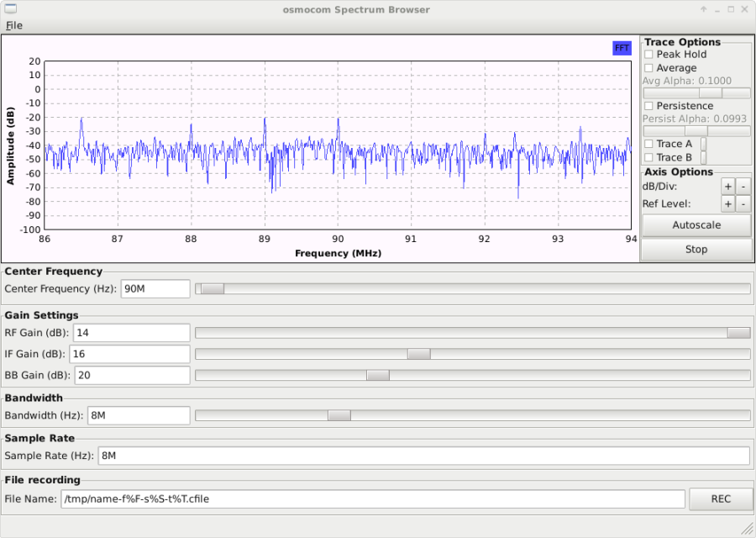Click the IF Gain slider handle
The height and width of the screenshot is (538, 756).
[418, 354]
